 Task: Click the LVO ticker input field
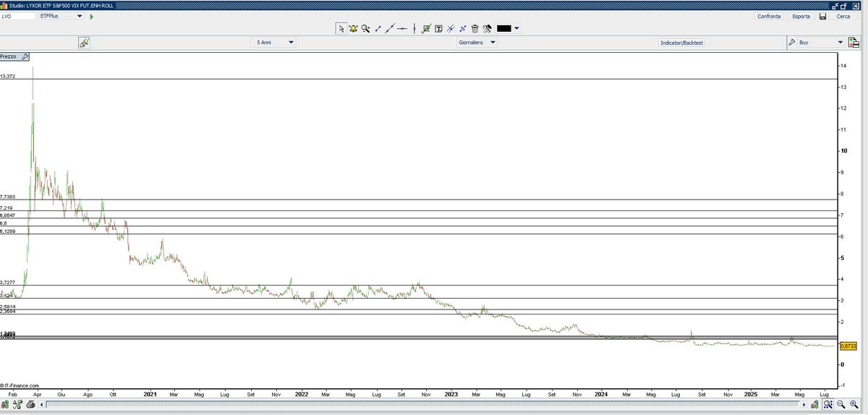[18, 16]
